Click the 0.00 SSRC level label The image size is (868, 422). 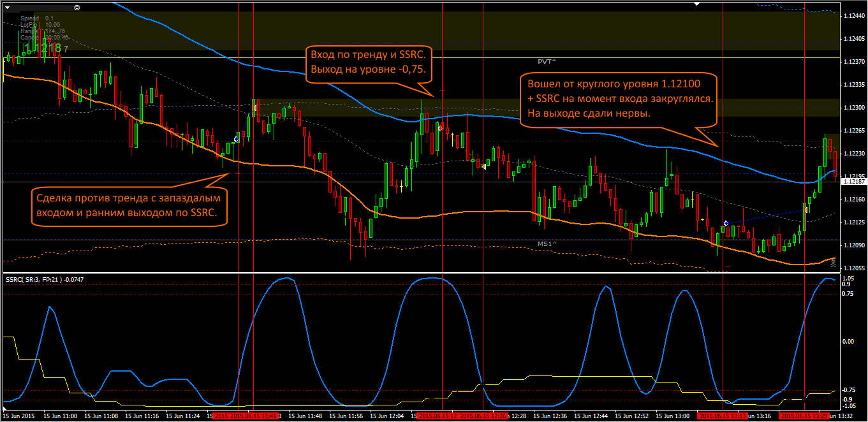[x=848, y=342]
